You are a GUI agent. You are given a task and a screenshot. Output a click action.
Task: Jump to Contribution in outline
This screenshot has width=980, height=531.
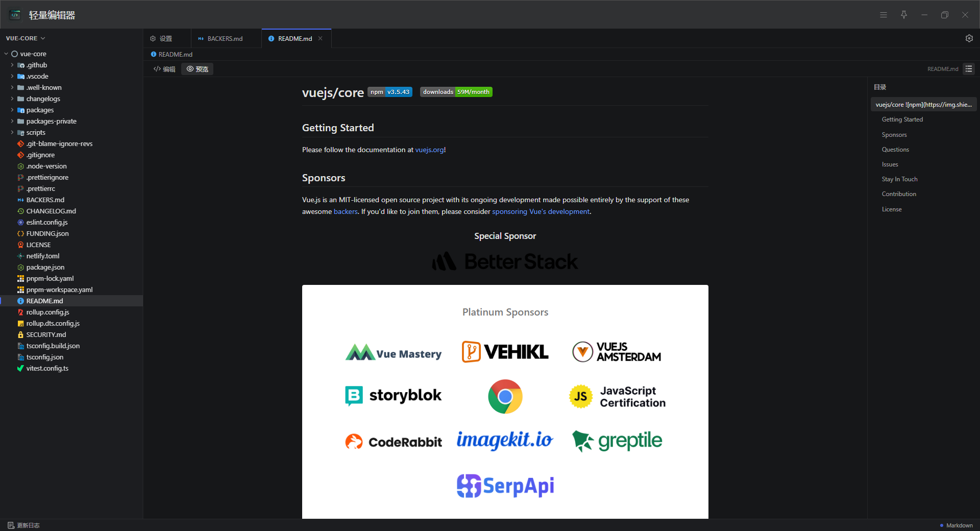[x=899, y=194]
